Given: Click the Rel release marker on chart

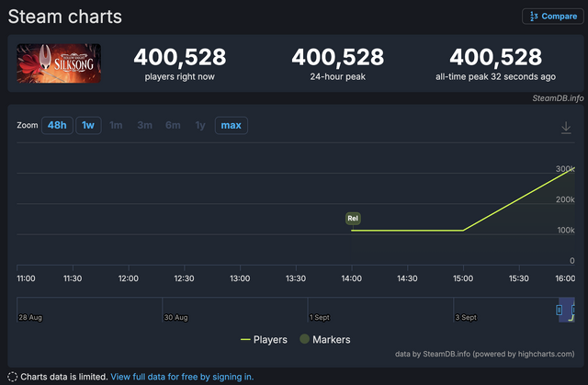Looking at the screenshot, I should (353, 218).
